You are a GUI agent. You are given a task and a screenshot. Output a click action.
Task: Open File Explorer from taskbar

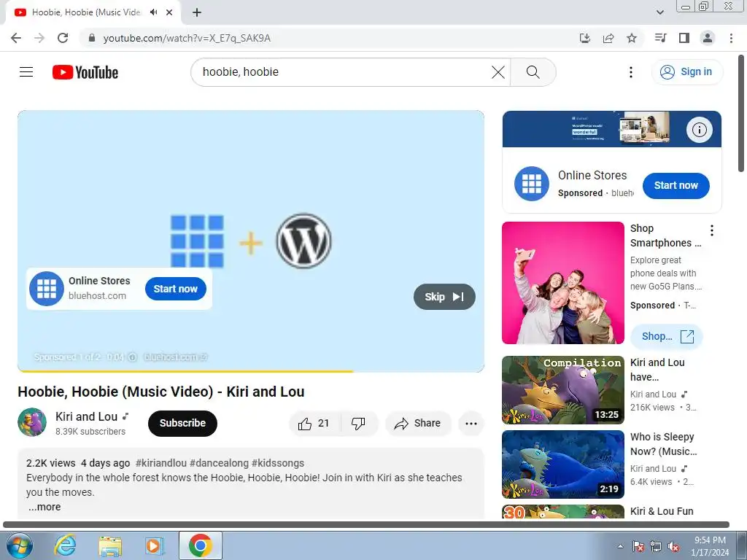point(110,545)
